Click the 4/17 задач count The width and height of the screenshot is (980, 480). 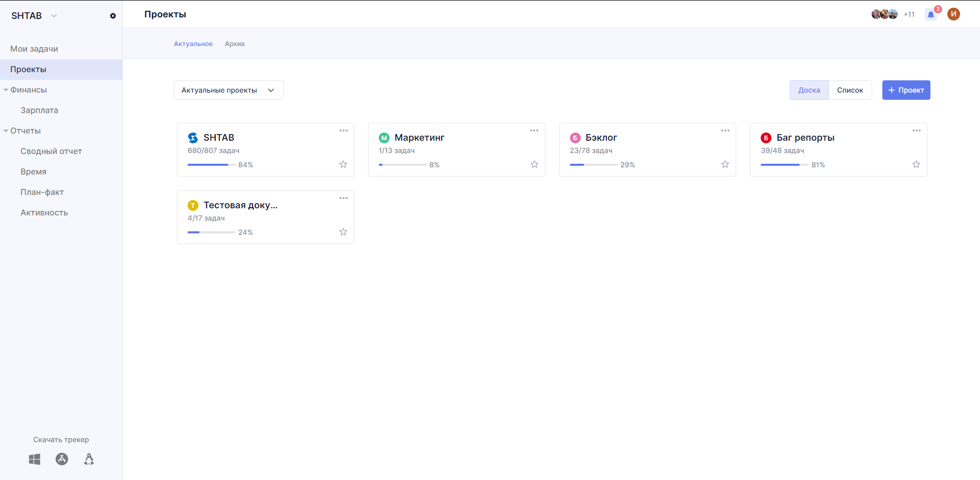206,218
